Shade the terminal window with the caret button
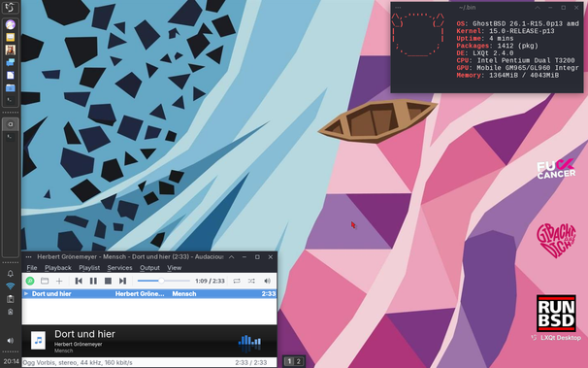The image size is (588, 368). 538,8
